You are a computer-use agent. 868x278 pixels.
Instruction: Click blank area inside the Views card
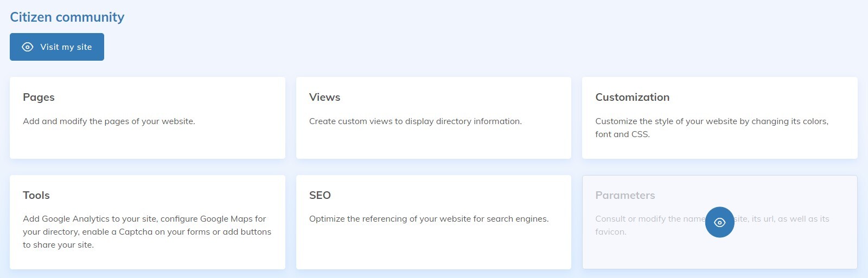434,144
